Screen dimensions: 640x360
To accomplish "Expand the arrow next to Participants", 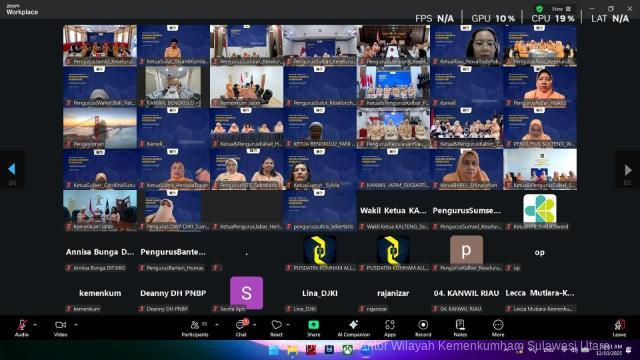I will point(217,325).
